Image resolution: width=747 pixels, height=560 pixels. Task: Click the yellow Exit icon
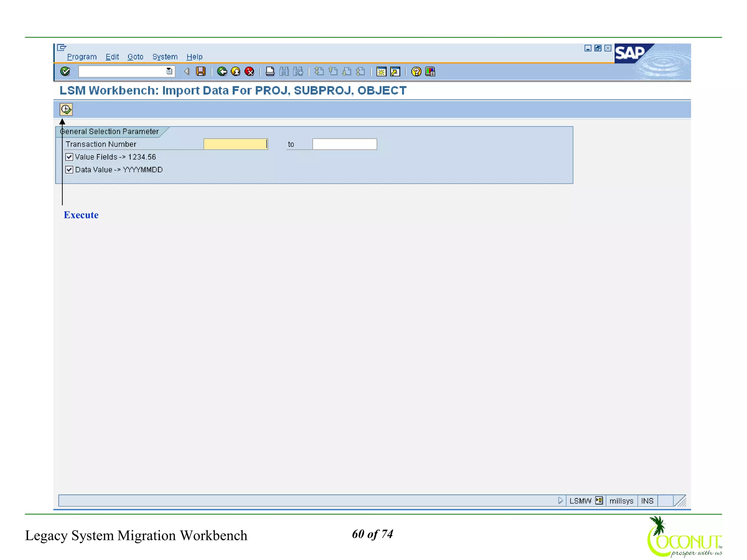pos(236,71)
